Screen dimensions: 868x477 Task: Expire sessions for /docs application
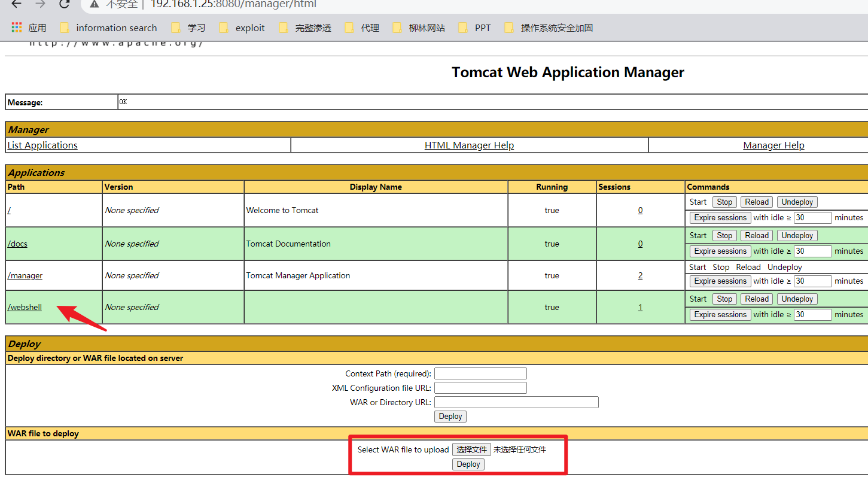click(x=720, y=251)
